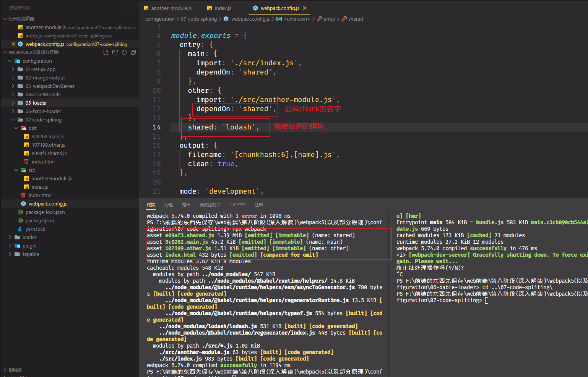
Task: Open 3c8262.main.js in the dist folder
Action: coord(47,136)
